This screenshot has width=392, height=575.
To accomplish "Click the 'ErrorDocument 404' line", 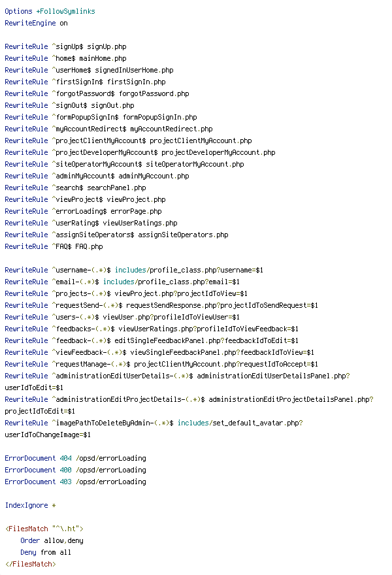I will 76,457.
